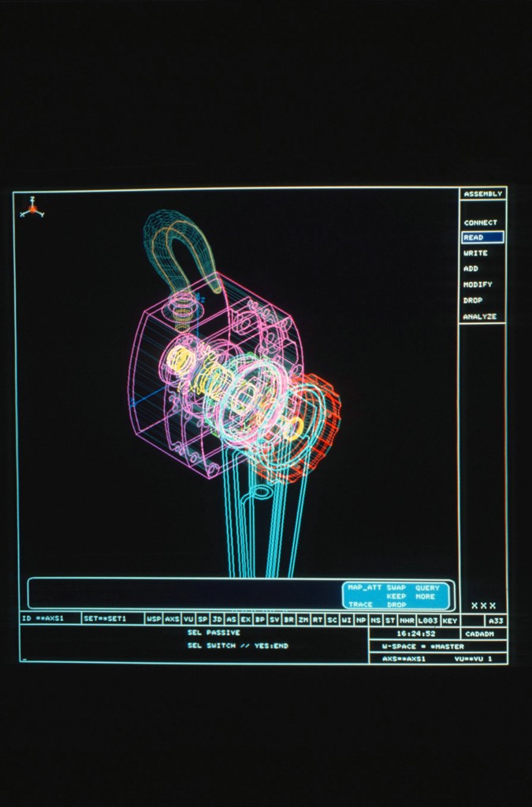532x807 pixels.
Task: Select the 3D toolbar cell
Action: tap(217, 620)
